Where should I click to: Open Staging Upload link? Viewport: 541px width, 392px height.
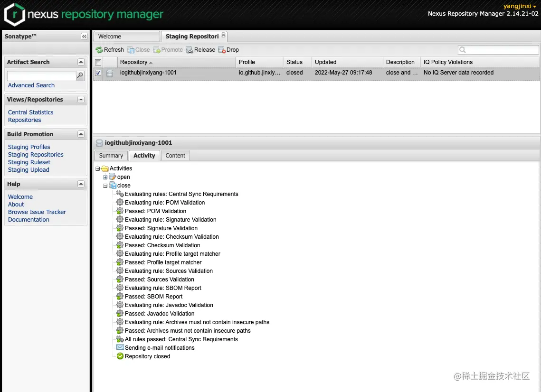point(28,169)
